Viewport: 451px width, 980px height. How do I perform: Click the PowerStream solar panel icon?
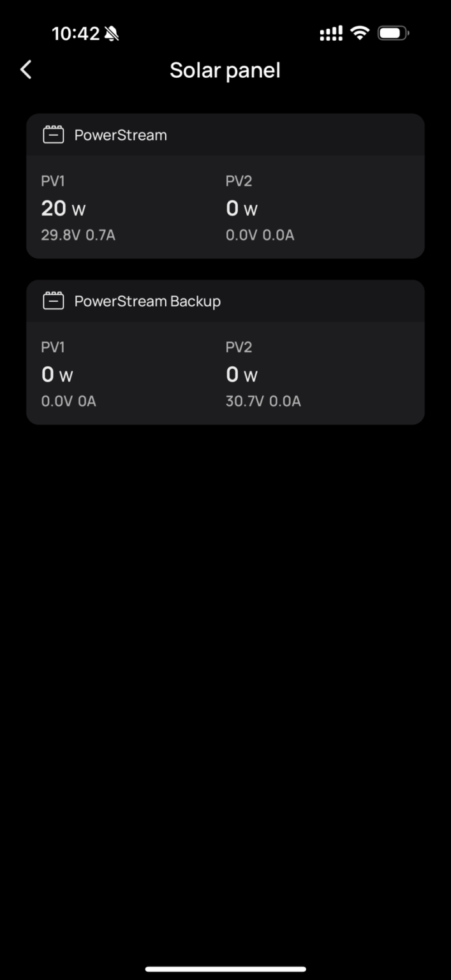tap(54, 135)
